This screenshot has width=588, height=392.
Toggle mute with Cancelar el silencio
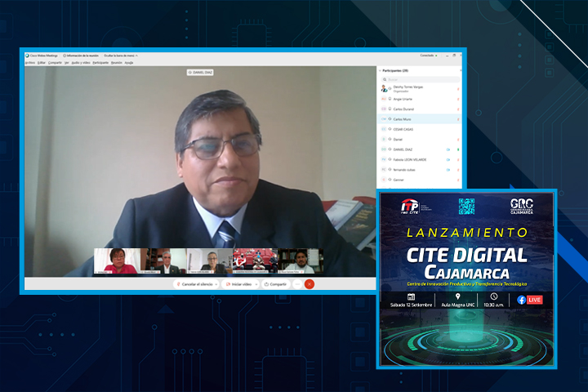196,284
